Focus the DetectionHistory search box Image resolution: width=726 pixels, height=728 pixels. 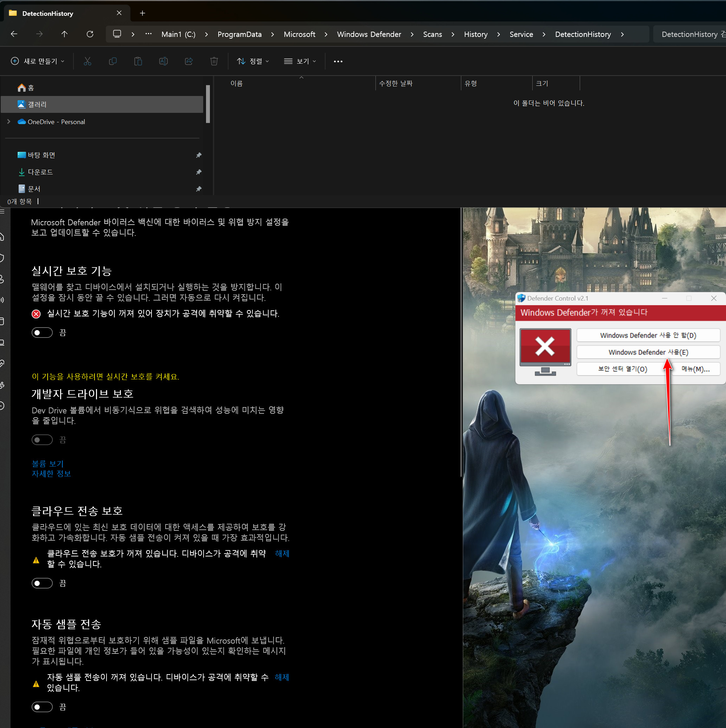[x=690, y=34]
